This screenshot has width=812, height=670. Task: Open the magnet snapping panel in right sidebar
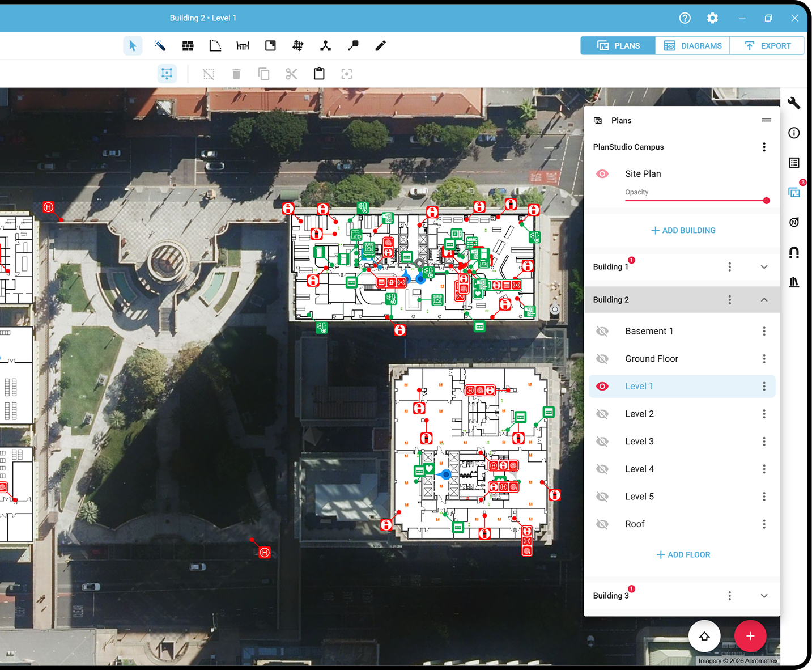tap(794, 252)
